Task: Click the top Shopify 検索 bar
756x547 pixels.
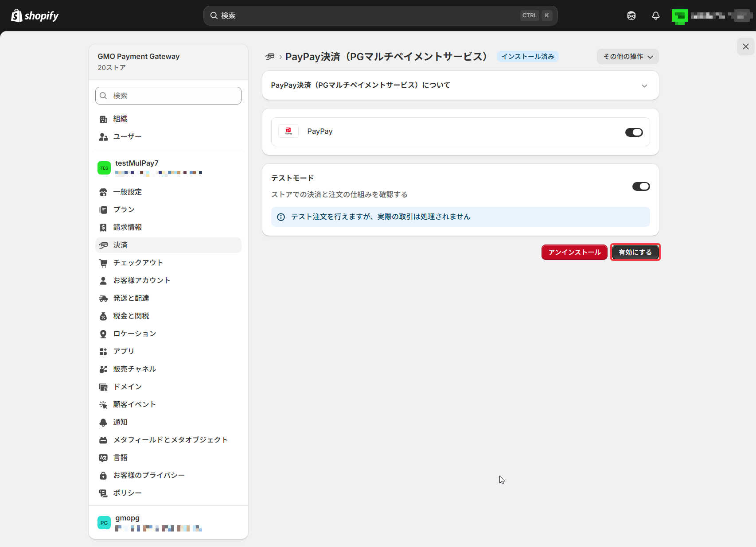Action: [x=381, y=16]
